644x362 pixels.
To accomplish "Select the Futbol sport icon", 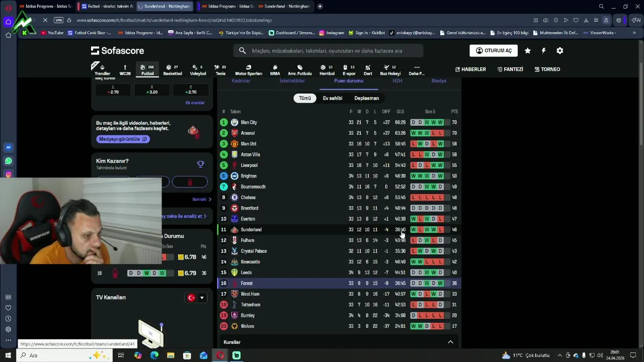I will 147,70.
